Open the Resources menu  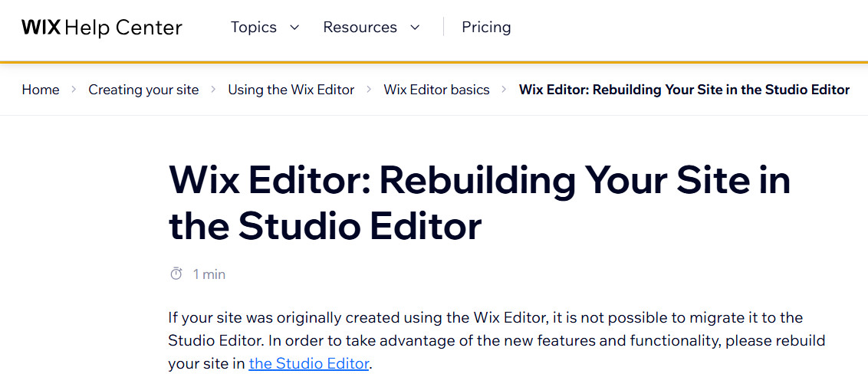[x=360, y=28]
